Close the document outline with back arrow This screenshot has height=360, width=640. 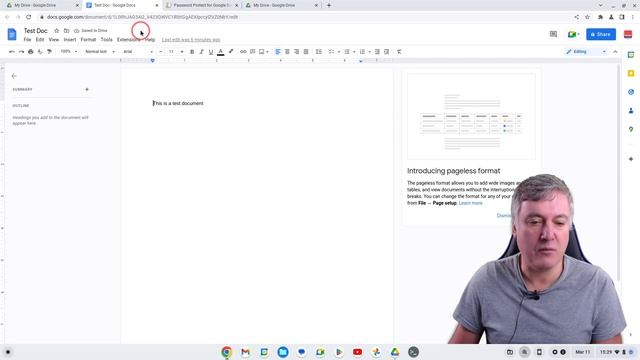coord(14,76)
